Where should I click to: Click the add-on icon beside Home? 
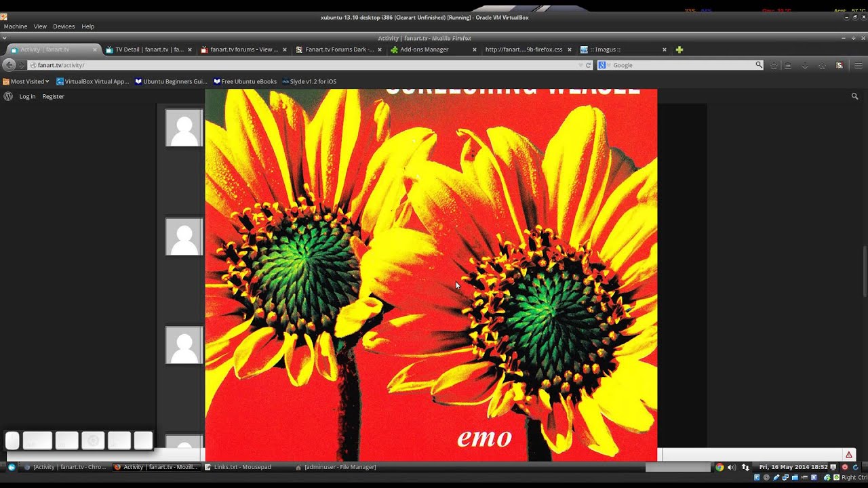click(840, 65)
